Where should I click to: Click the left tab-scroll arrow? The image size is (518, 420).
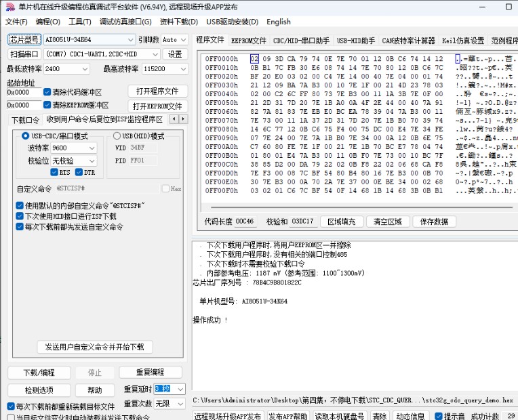point(174,119)
